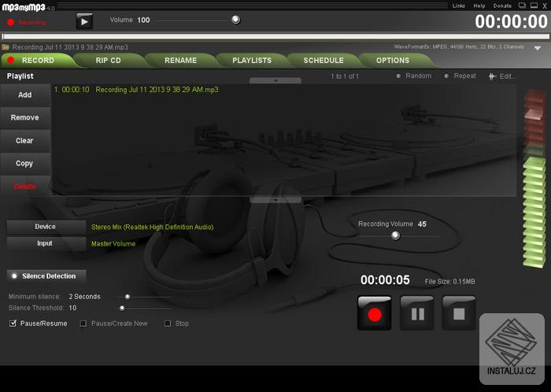The image size is (551, 392).
Task: Check the Stop checkbox
Action: [168, 324]
